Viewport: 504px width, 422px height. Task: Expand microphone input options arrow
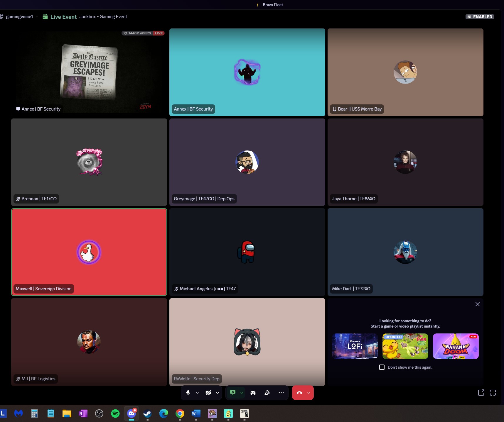(x=197, y=393)
